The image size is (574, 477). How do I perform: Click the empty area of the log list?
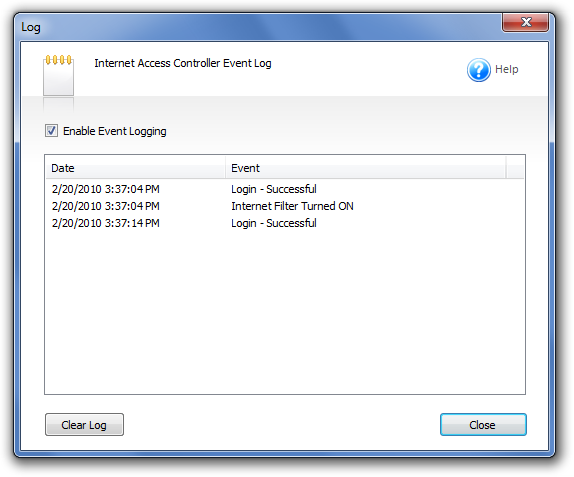click(x=285, y=311)
